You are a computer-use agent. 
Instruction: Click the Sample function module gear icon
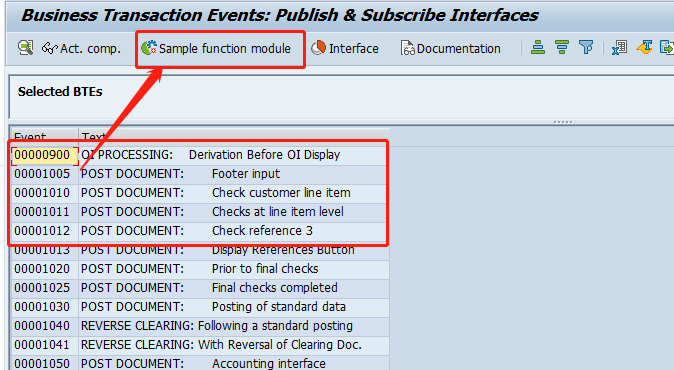tap(149, 48)
